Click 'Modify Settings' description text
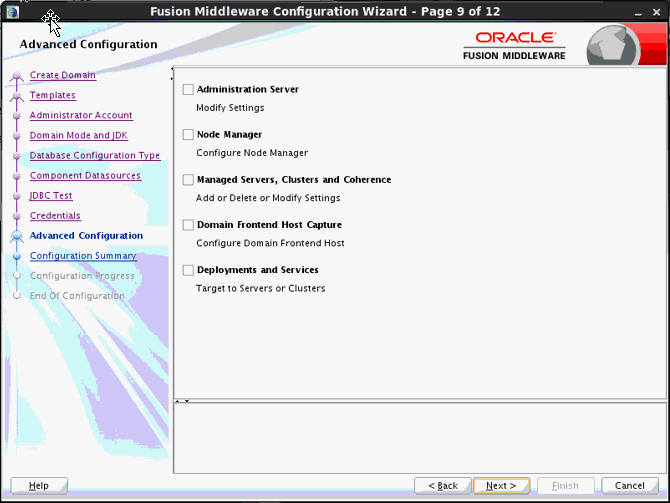 coord(230,108)
